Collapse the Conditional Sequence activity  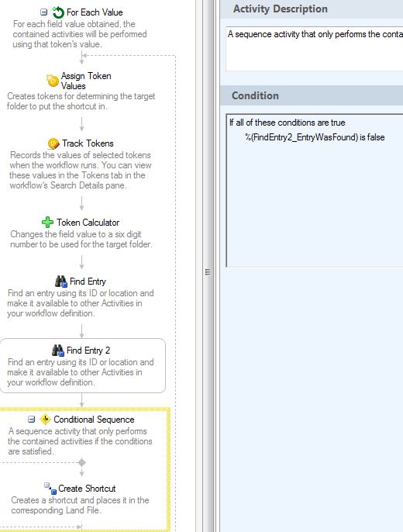[x=32, y=420]
